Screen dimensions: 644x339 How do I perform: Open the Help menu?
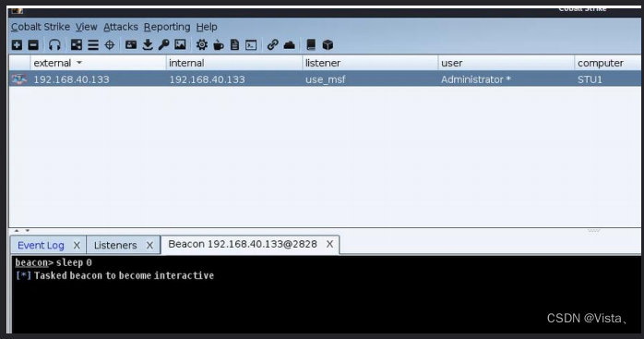pos(207,27)
